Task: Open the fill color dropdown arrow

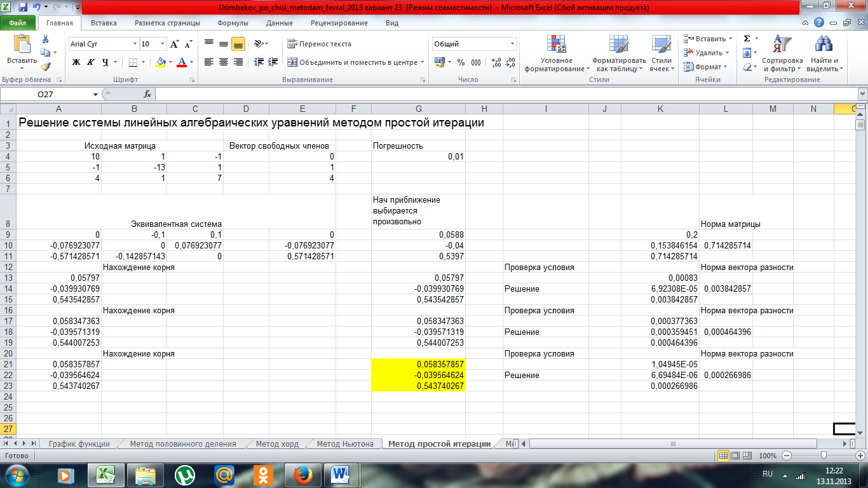Action: coord(171,62)
